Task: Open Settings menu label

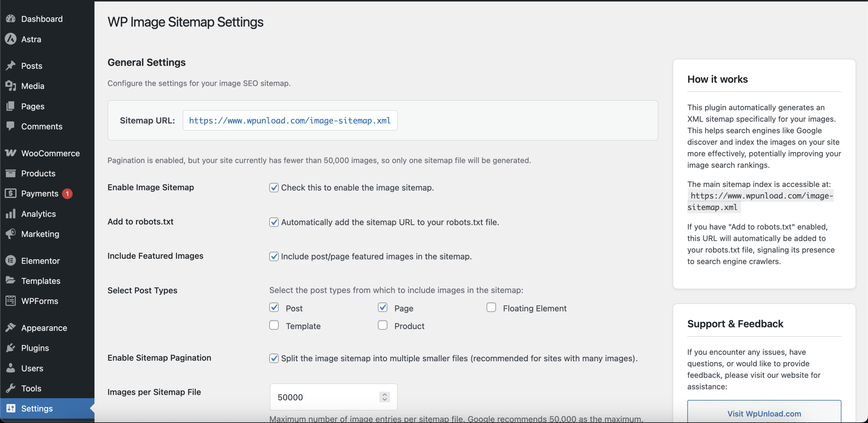Action: [37, 408]
